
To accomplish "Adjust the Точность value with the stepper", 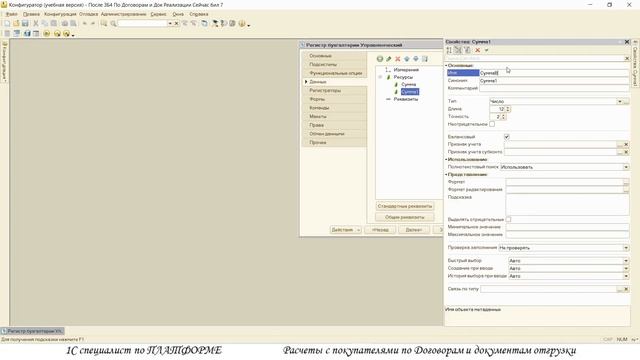I will click(503, 117).
